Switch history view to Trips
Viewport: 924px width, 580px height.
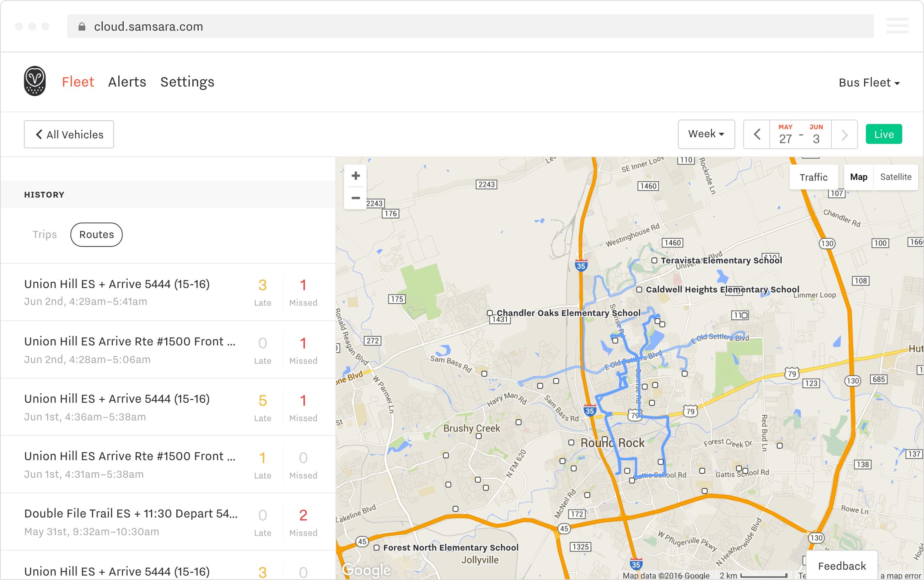click(x=44, y=234)
